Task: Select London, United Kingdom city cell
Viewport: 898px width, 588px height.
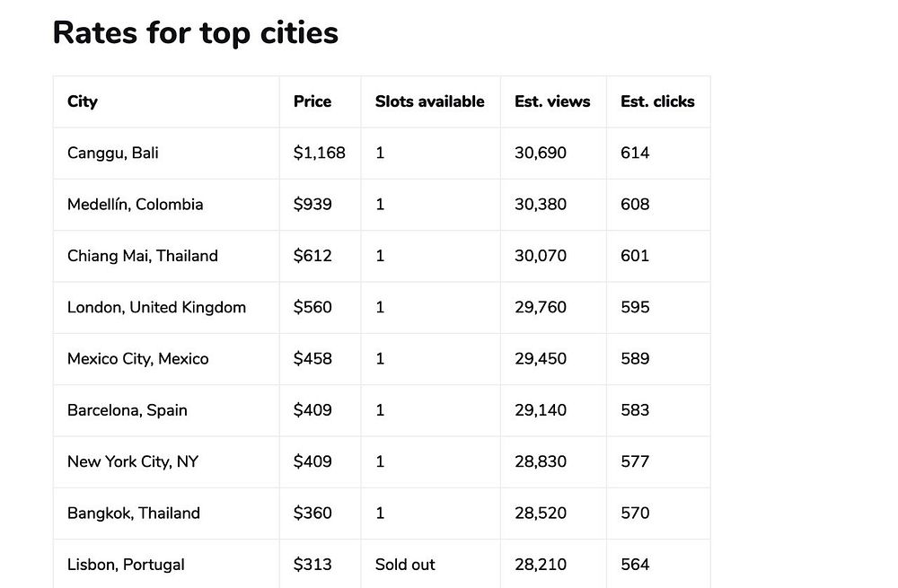Action: 156,307
